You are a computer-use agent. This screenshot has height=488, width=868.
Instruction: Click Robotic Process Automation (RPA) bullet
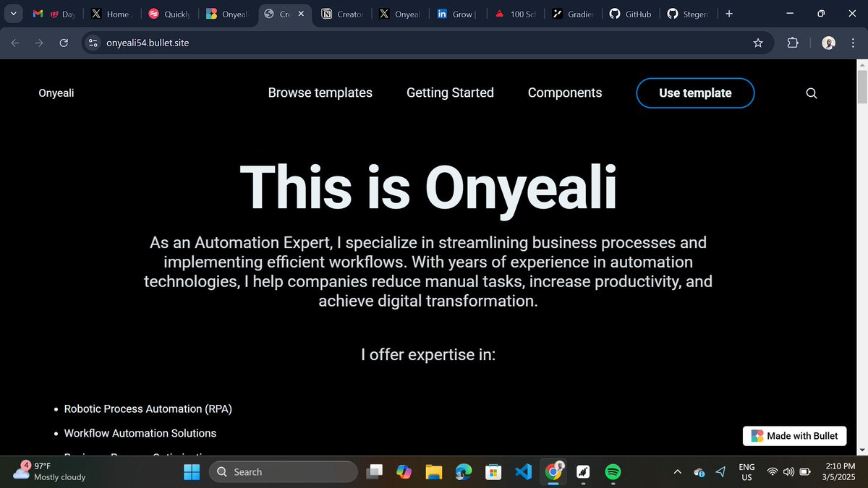(148, 408)
